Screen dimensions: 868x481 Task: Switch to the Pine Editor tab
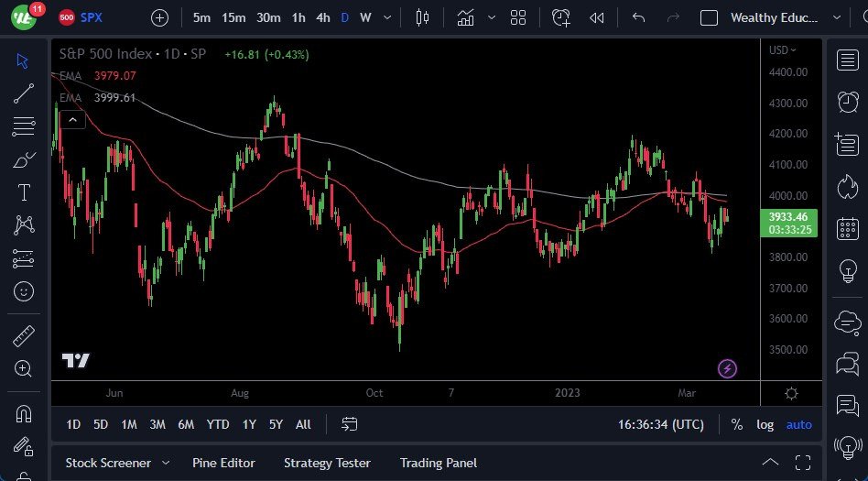point(223,463)
